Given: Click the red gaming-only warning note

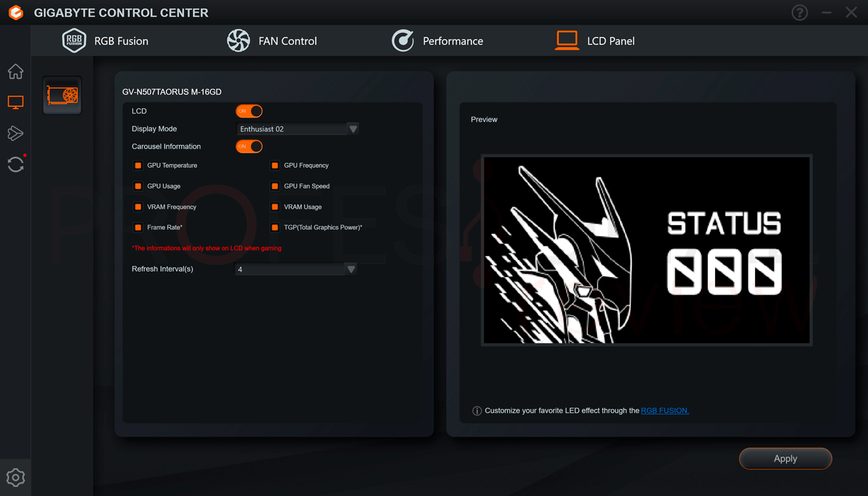Looking at the screenshot, I should coord(206,248).
